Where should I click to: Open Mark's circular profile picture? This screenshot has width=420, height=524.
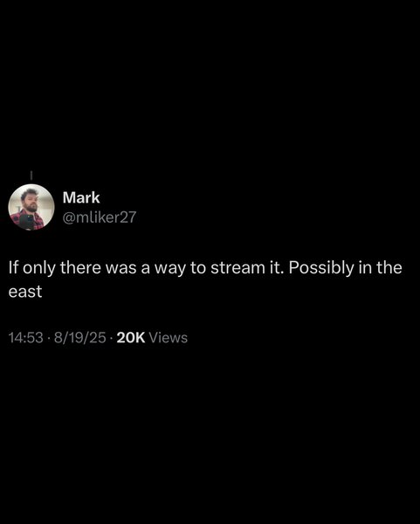click(31, 207)
